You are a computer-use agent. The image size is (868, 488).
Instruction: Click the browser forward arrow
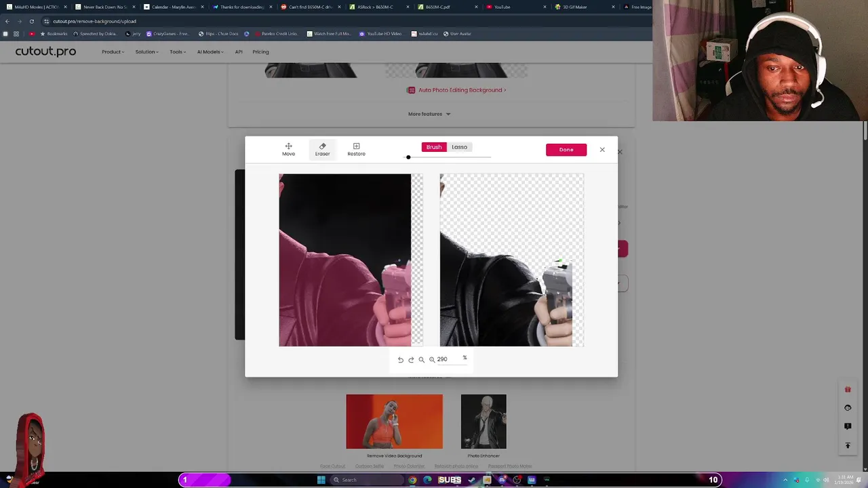(19, 21)
